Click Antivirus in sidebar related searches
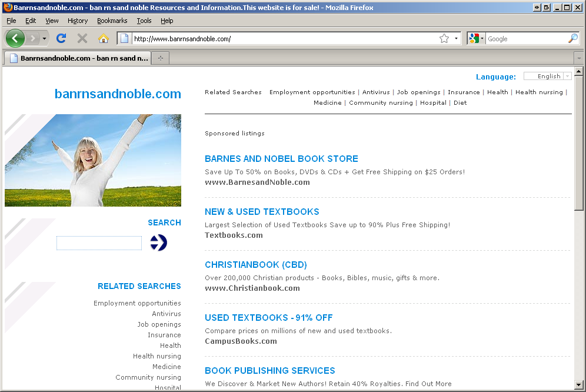586x392 pixels. tap(167, 314)
